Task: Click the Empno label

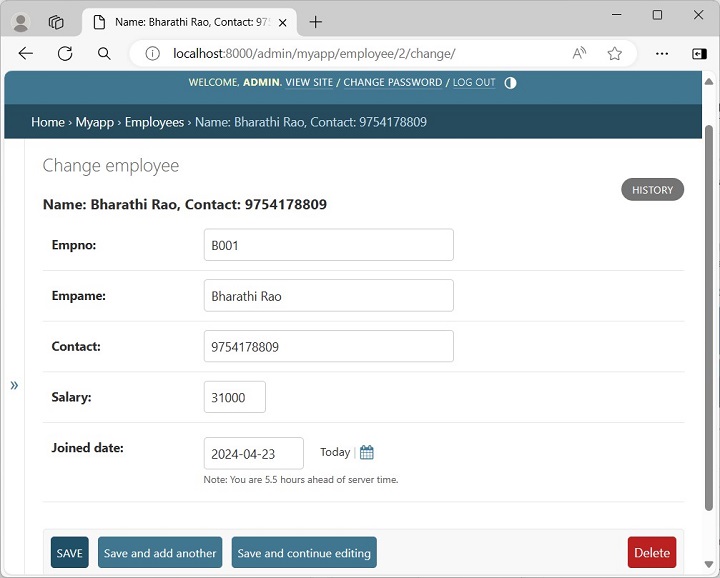Action: [x=74, y=245]
